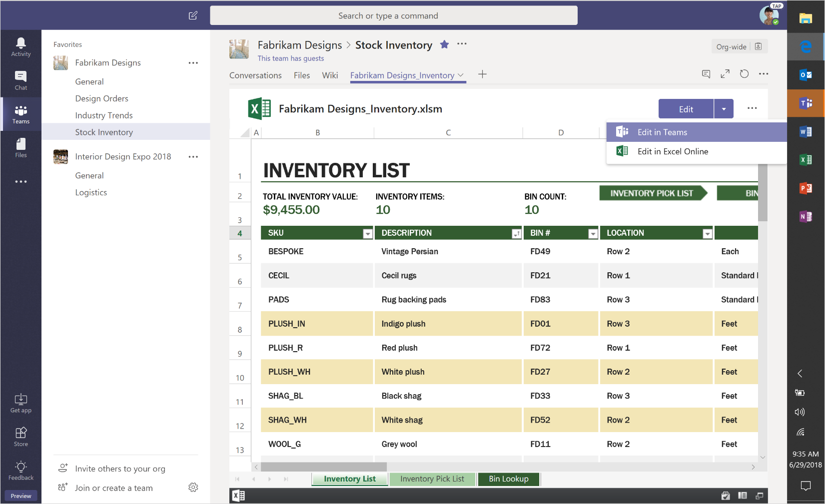The width and height of the screenshot is (825, 504).
Task: Click the INVENTORY PICK LIST arrow button
Action: click(x=653, y=193)
